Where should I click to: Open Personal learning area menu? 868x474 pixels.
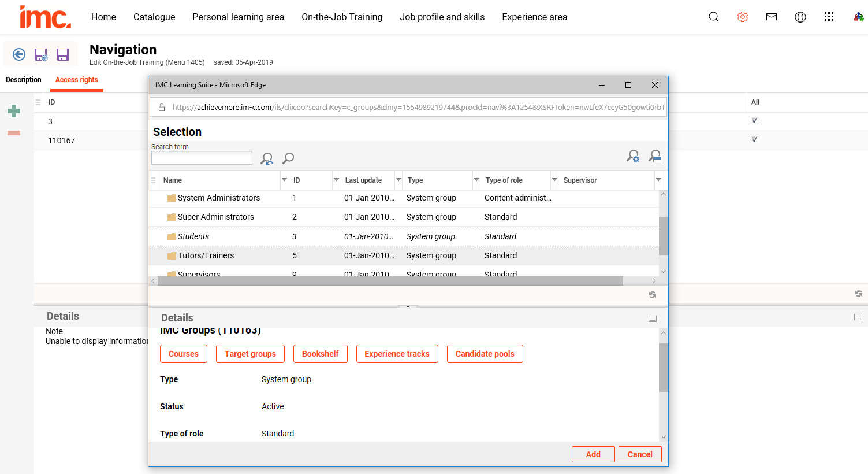pyautogui.click(x=238, y=17)
